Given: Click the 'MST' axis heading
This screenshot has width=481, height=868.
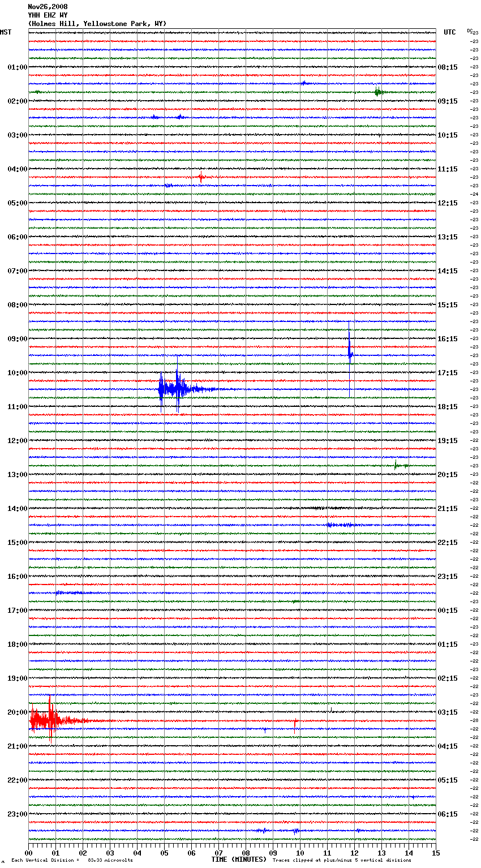Looking at the screenshot, I should click(6, 32).
